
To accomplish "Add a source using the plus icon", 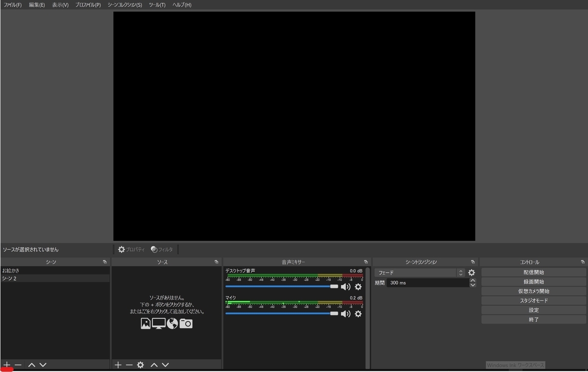I will (x=118, y=365).
